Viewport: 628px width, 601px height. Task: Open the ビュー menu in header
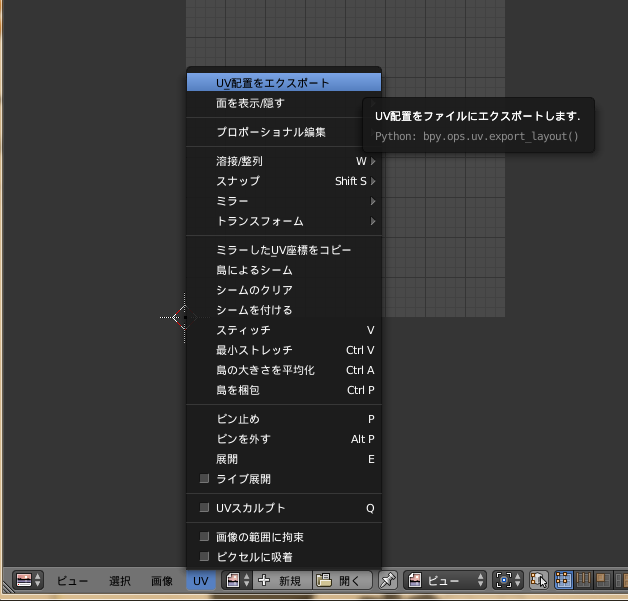[x=72, y=581]
